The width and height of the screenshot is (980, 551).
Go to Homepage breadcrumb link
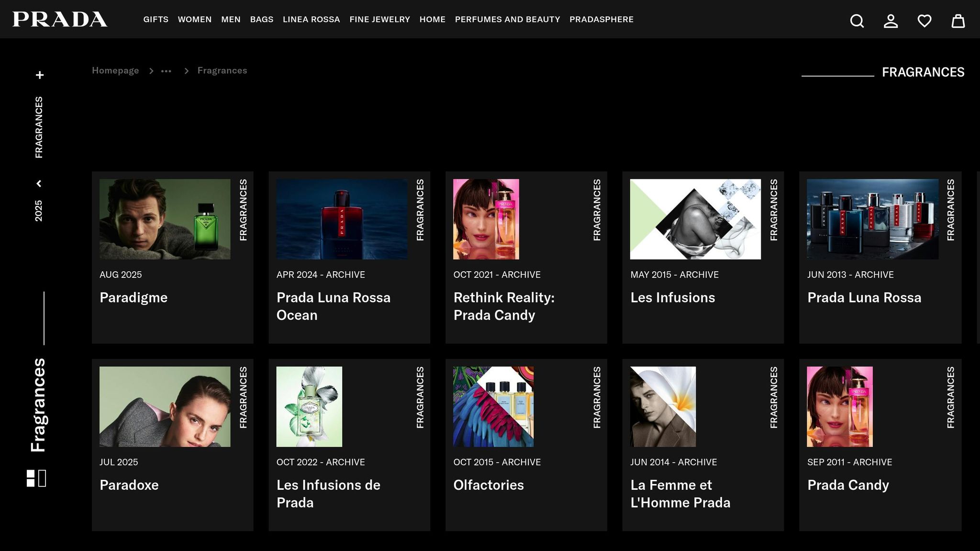115,71
